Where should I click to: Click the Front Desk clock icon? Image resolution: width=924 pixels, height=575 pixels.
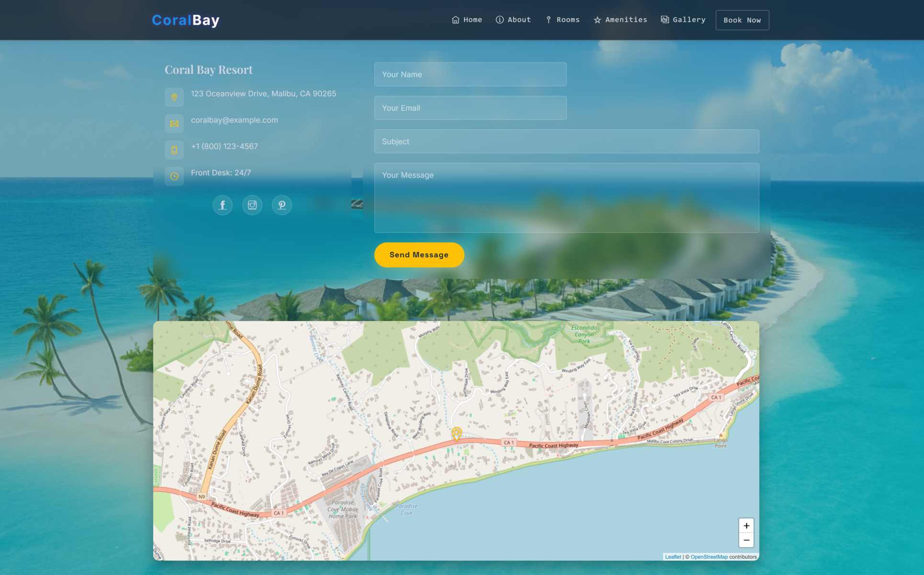(174, 176)
